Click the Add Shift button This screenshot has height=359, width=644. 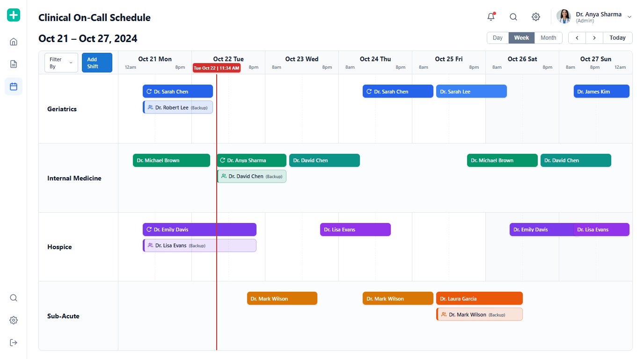[97, 63]
